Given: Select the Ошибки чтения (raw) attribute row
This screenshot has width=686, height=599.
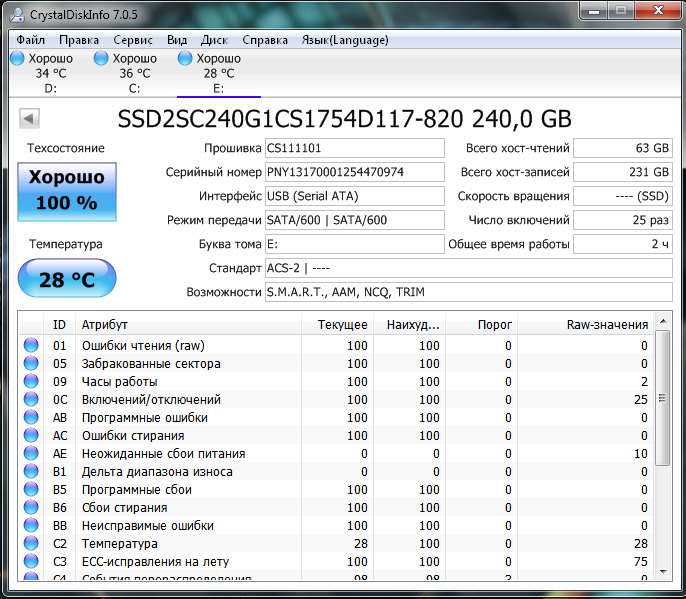Looking at the screenshot, I should click(x=336, y=345).
